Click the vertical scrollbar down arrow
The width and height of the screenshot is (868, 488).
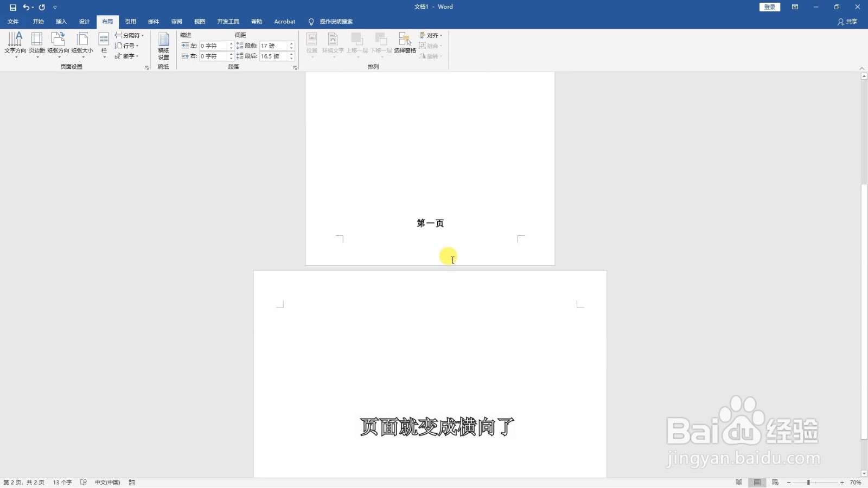[864, 474]
